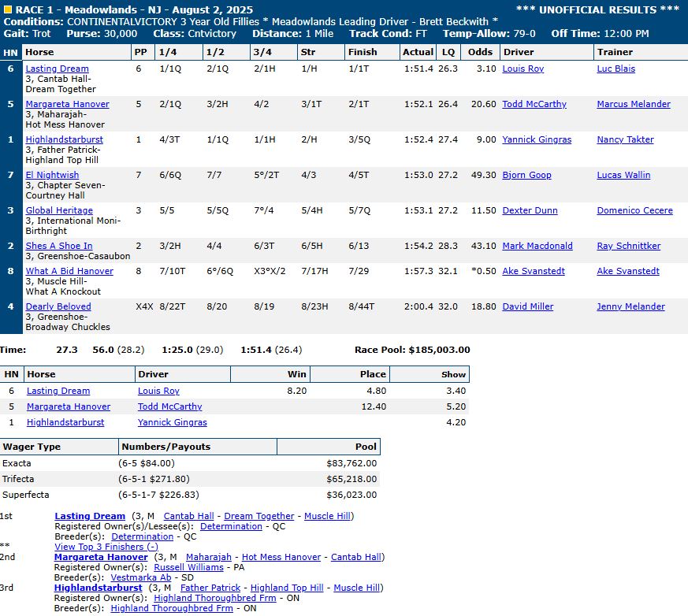Open the Shes A Shoe In link
Viewport: 688px width, 616px height.
[x=59, y=247]
